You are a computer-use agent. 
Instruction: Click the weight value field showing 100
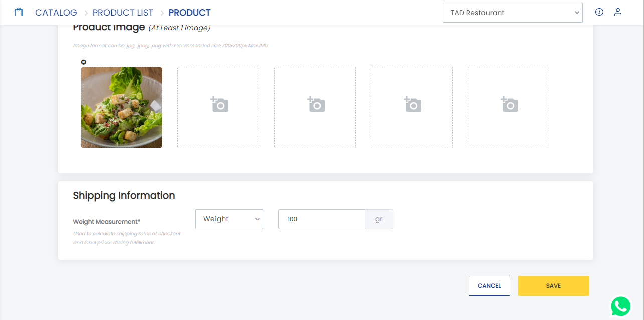coord(322,219)
